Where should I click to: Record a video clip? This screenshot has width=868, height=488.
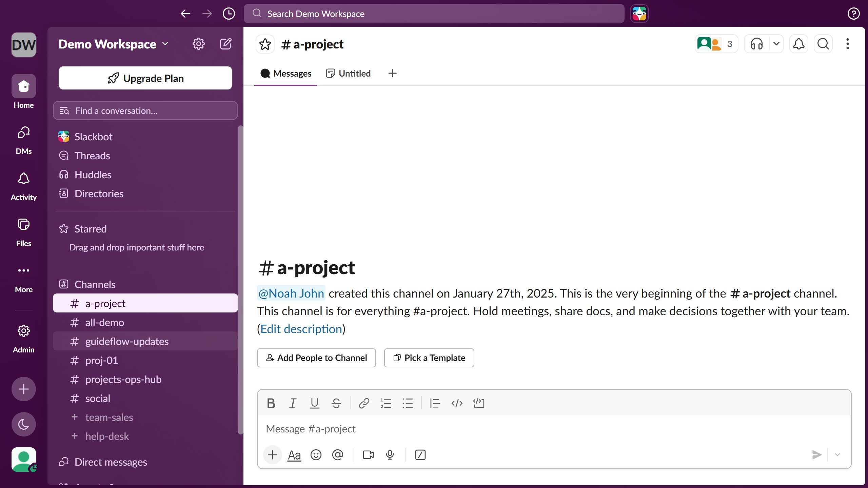click(x=368, y=455)
